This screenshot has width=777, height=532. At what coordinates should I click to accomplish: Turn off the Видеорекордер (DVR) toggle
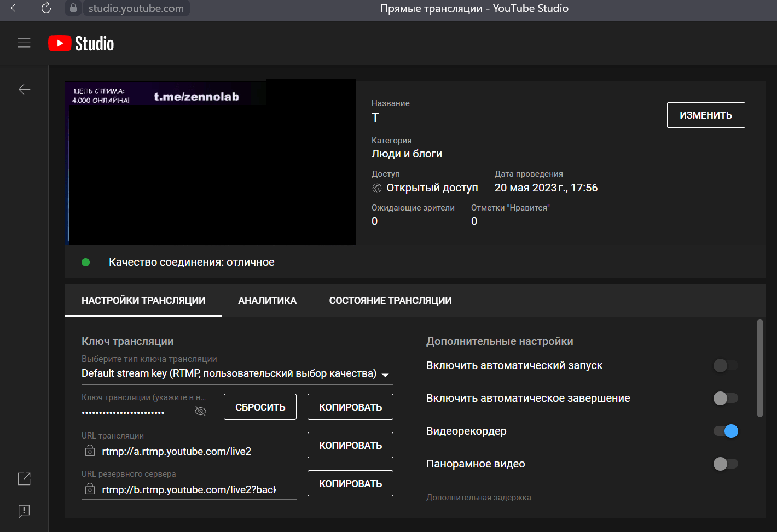[x=726, y=431]
